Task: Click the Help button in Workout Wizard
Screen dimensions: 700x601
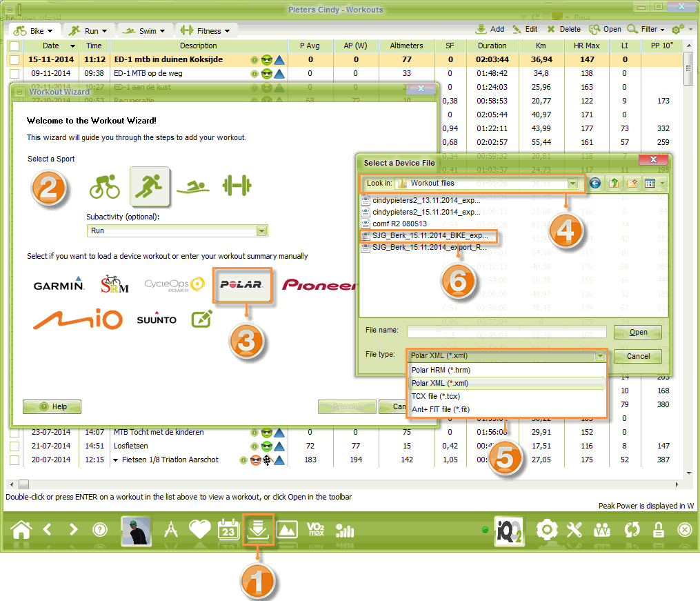Action: pyautogui.click(x=52, y=407)
